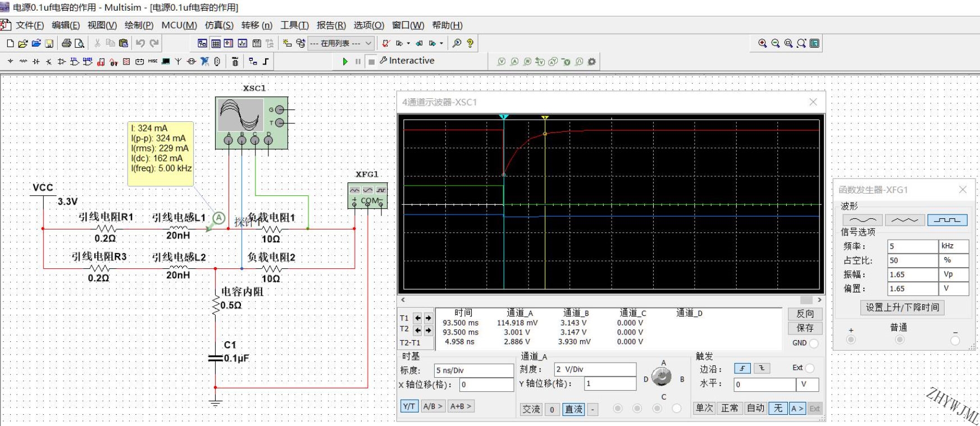Click the Place Basic resistor component icon
The height and width of the screenshot is (426, 980).
point(23,61)
